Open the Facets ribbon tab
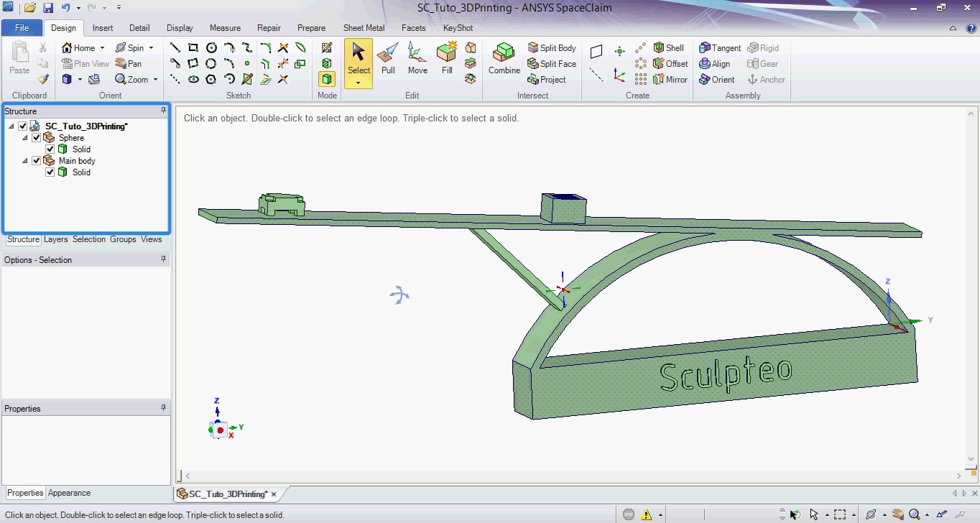Viewport: 980px width, 523px height. 413,28
